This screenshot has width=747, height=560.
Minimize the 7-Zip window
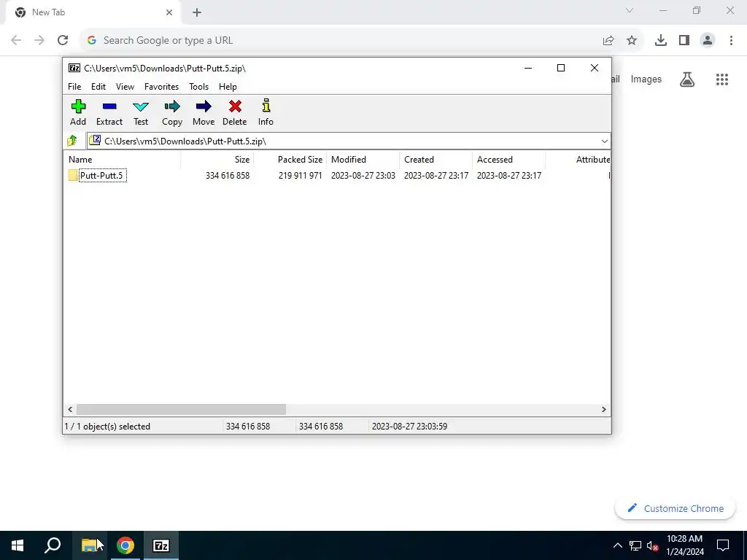click(528, 68)
